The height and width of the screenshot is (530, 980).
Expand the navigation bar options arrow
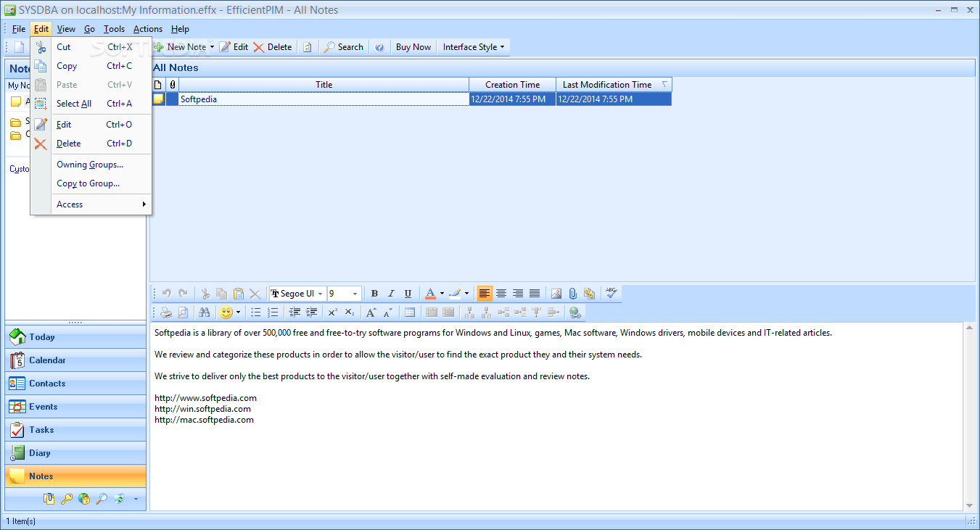click(x=136, y=499)
